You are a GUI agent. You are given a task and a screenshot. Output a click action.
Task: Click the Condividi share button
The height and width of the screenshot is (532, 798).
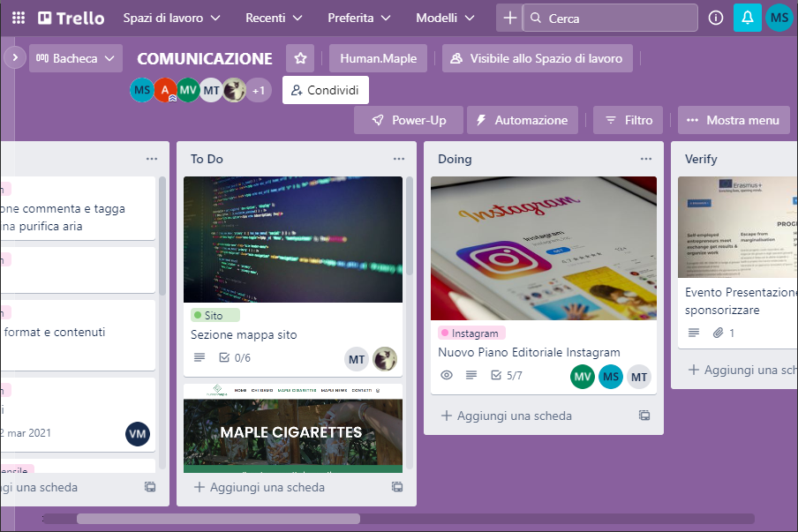pos(326,90)
